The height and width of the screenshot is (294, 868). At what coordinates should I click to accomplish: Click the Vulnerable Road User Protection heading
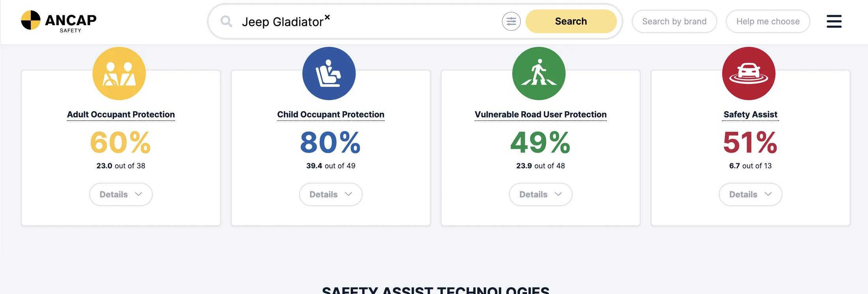[x=541, y=115]
